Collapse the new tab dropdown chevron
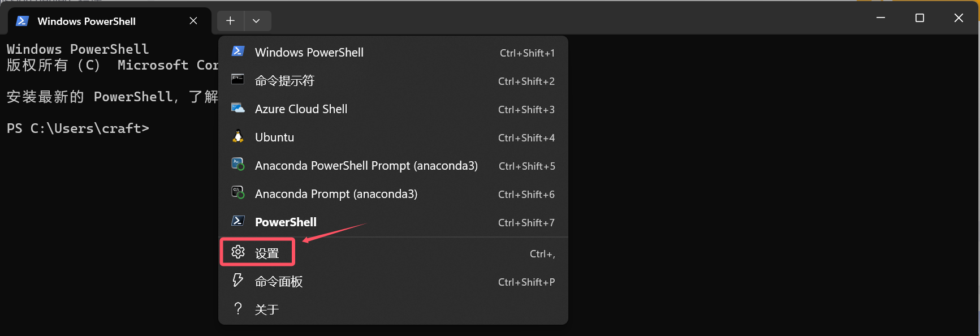The image size is (980, 336). [256, 21]
